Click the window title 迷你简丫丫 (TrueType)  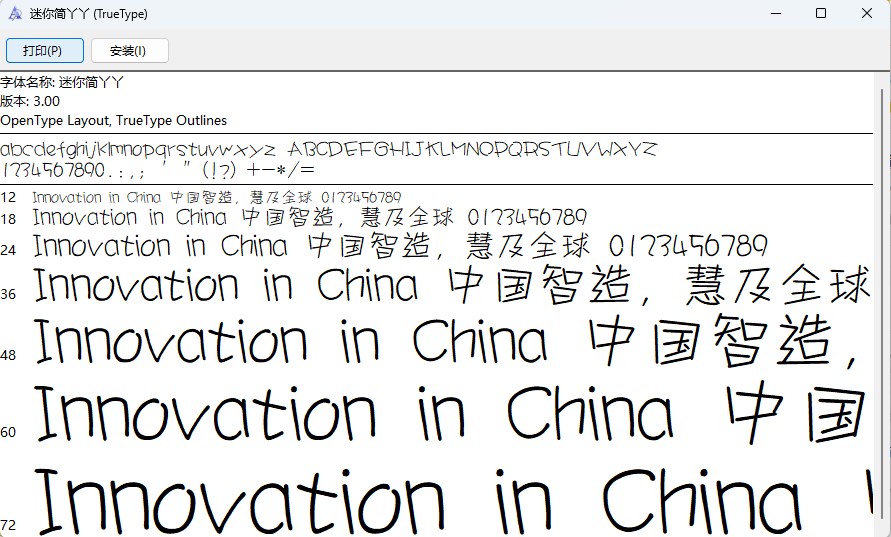pyautogui.click(x=89, y=14)
